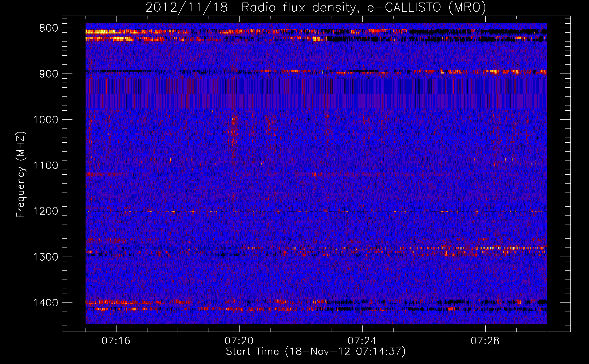
Task: Click the 900 frequency tick label
Action: 49,74
